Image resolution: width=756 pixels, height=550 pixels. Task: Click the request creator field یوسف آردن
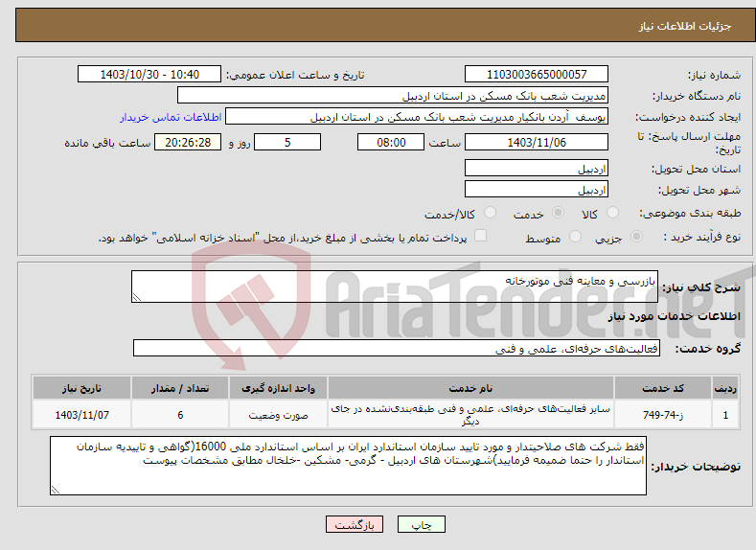[417, 117]
